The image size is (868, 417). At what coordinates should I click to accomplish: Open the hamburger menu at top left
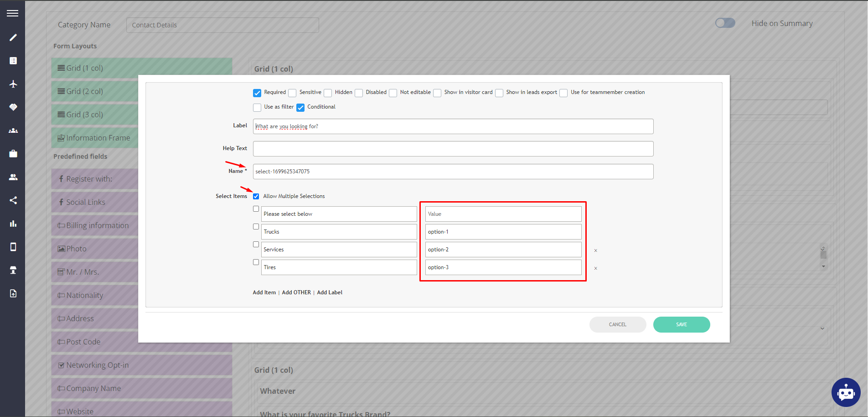tap(13, 13)
